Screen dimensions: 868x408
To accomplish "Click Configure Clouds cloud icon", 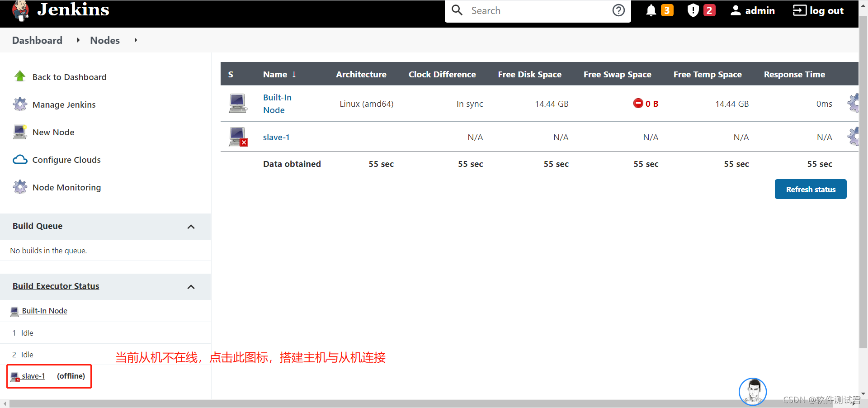I will [20, 160].
